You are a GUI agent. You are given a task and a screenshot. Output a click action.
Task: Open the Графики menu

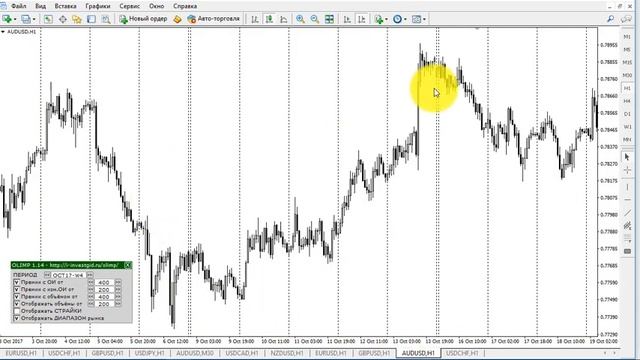(98, 6)
